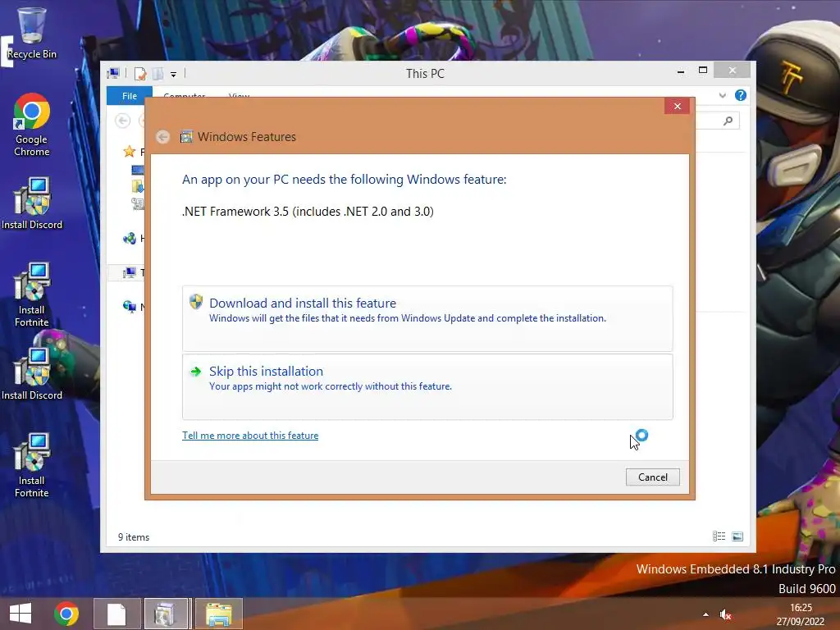The image size is (840, 630).
Task: Open Tell me more about this feature link
Action: (250, 436)
